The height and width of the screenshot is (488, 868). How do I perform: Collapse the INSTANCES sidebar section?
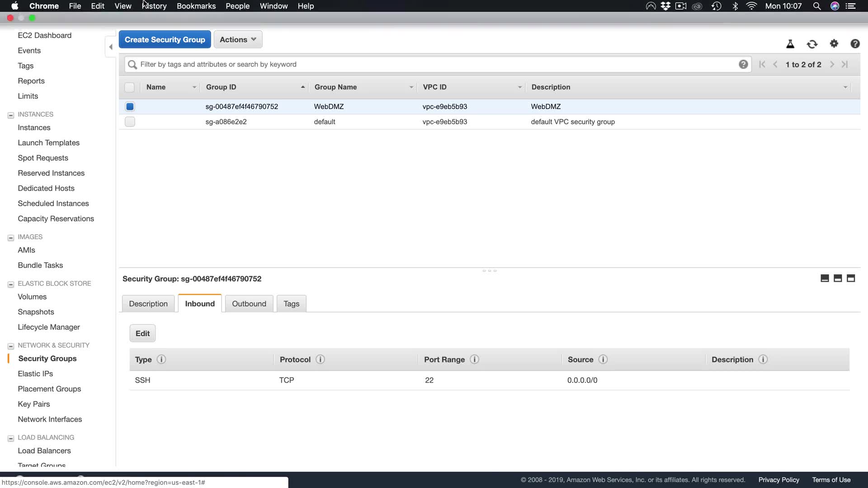11,115
